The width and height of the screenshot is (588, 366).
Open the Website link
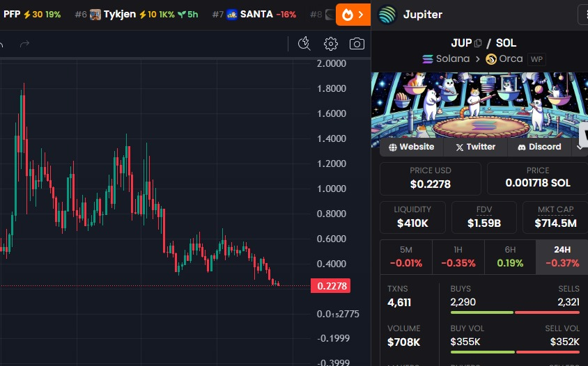(x=411, y=147)
